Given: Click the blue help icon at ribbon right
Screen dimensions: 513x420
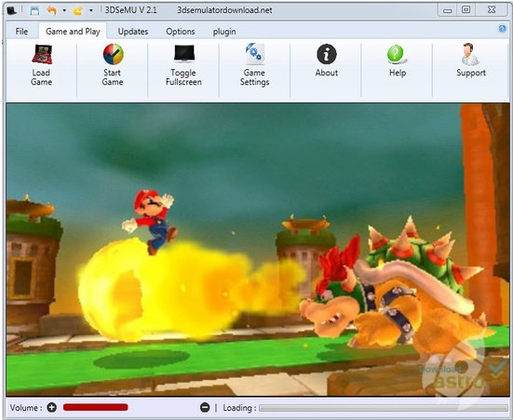Looking at the screenshot, I should point(502,29).
